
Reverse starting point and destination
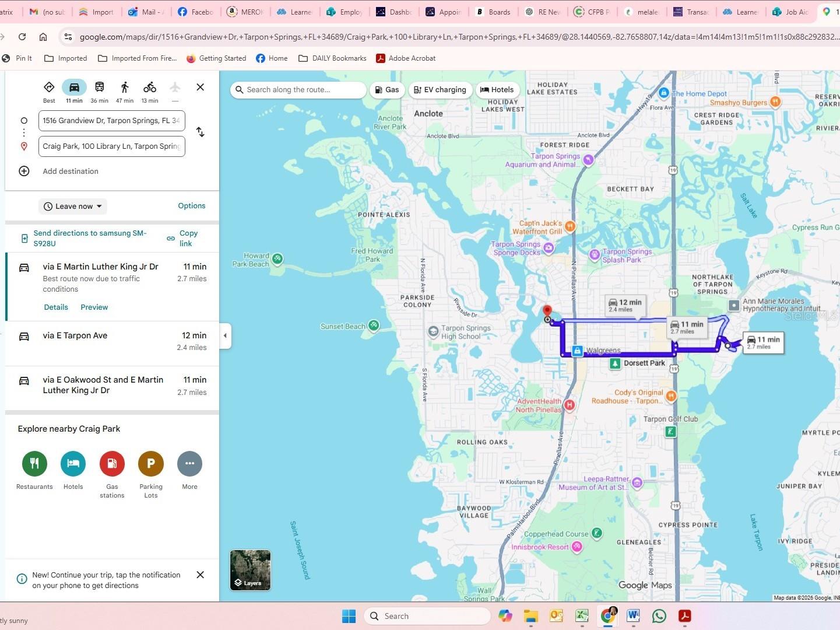tap(200, 132)
